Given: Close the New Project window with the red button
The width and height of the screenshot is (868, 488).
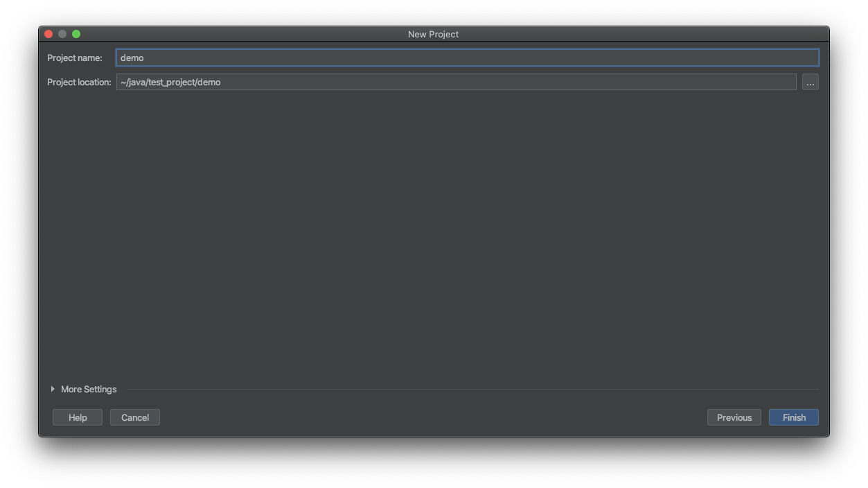Looking at the screenshot, I should 48,34.
